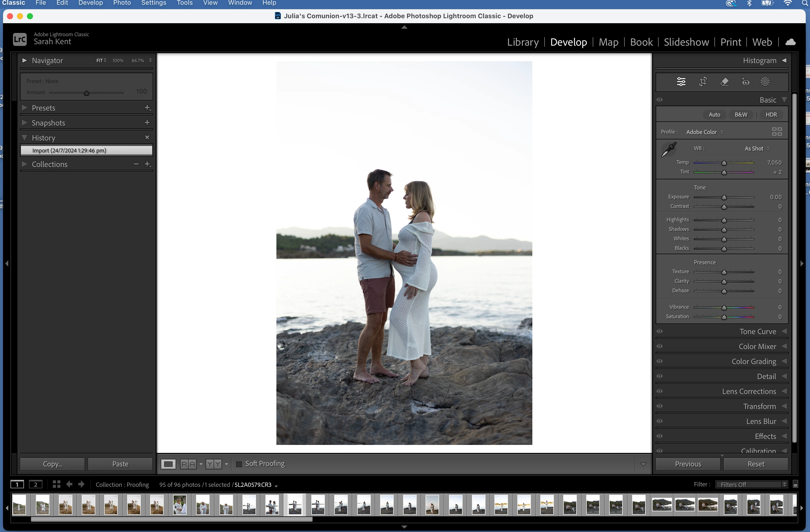This screenshot has height=532, width=810.
Task: Open the Red Eye correction tool
Action: pyautogui.click(x=745, y=82)
